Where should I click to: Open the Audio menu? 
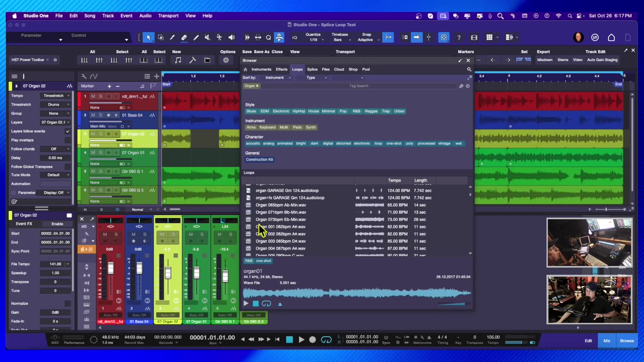pyautogui.click(x=145, y=16)
